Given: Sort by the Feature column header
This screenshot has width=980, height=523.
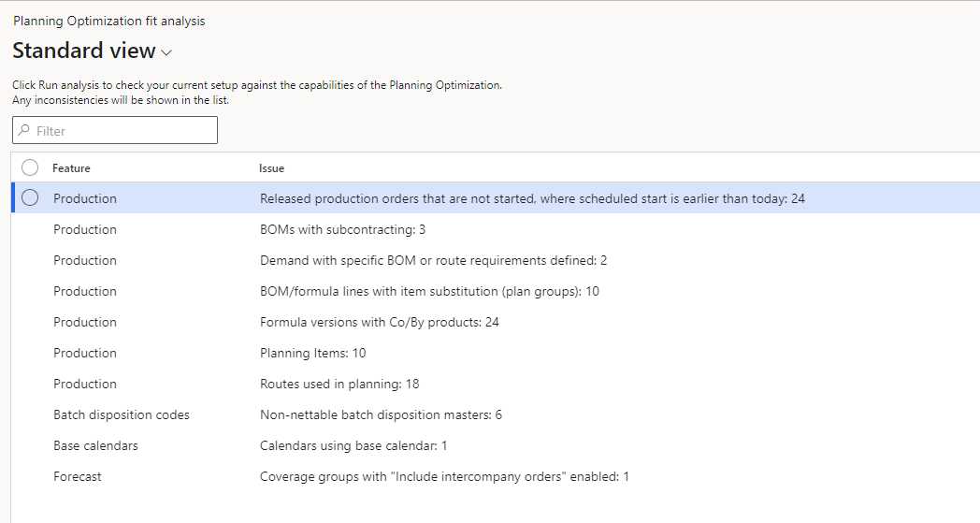Looking at the screenshot, I should (x=71, y=168).
